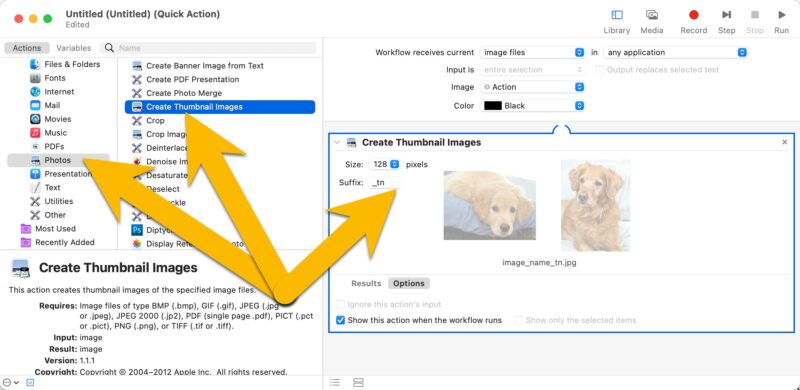Select the Utilities category
Image resolution: width=800 pixels, height=390 pixels.
pyautogui.click(x=59, y=201)
